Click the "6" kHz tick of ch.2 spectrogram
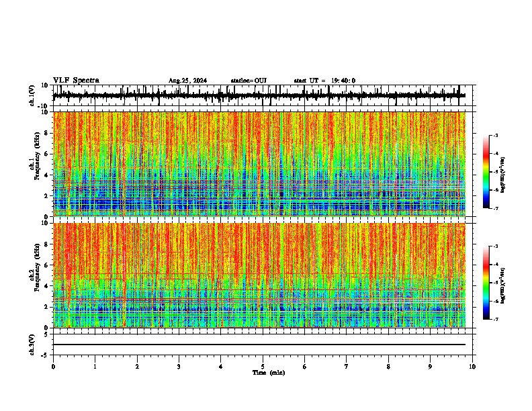Screen dimensions: 532x411 click(x=47, y=265)
